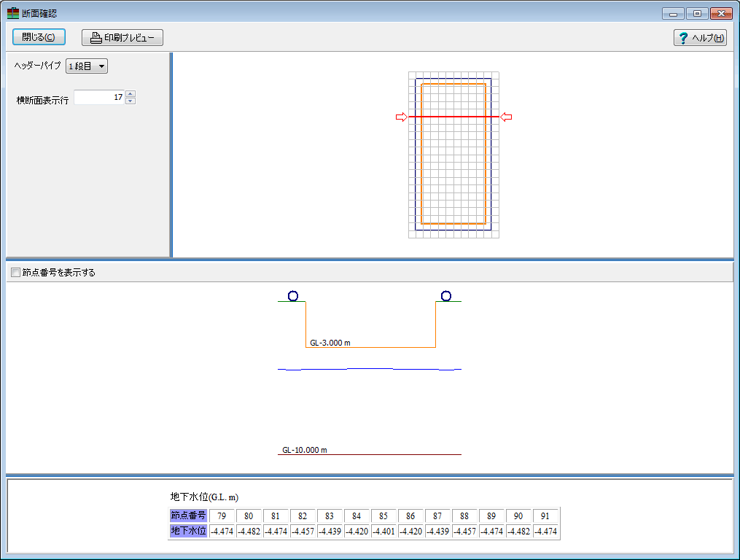
Task: Click the right red section arrow marker
Action: pos(506,117)
